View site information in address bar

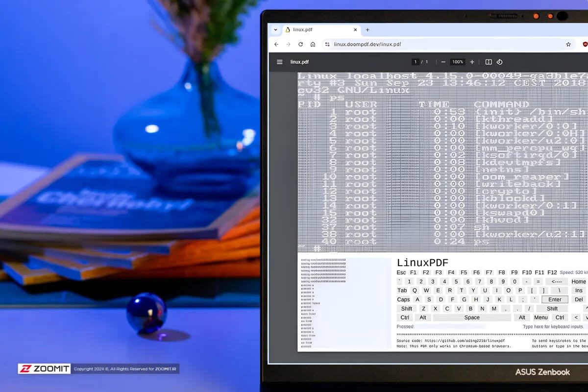(x=327, y=45)
